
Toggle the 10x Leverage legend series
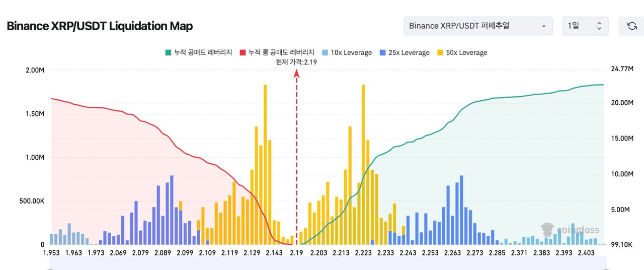(346, 52)
